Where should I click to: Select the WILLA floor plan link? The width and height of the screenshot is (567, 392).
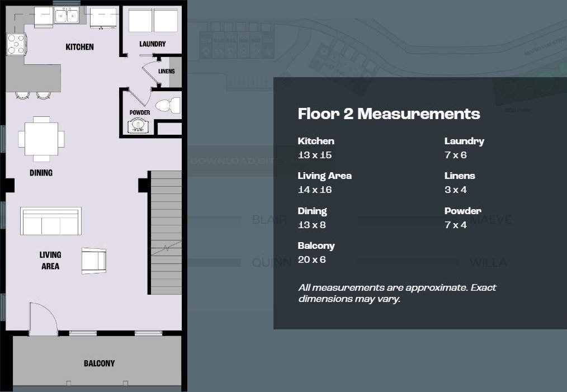tap(488, 262)
